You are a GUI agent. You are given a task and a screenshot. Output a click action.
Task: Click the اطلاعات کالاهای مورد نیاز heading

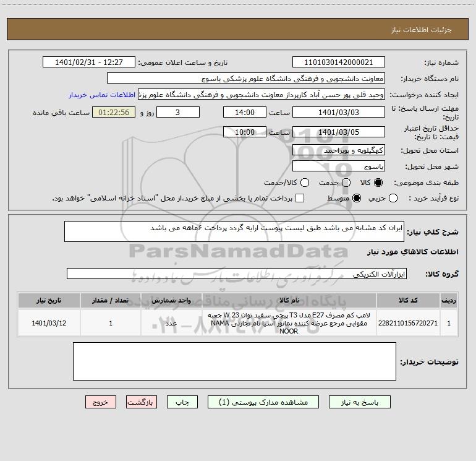pyautogui.click(x=413, y=252)
